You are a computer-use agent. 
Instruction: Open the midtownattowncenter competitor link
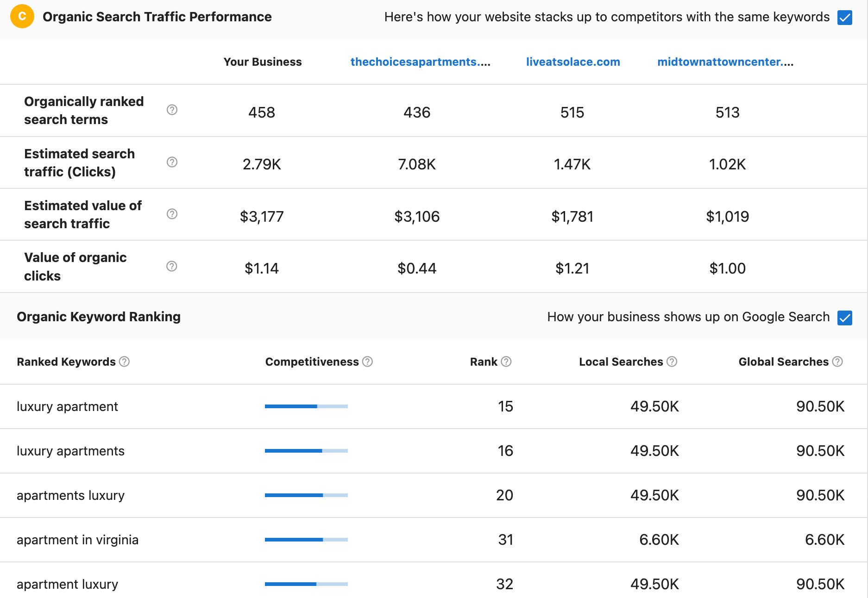725,62
